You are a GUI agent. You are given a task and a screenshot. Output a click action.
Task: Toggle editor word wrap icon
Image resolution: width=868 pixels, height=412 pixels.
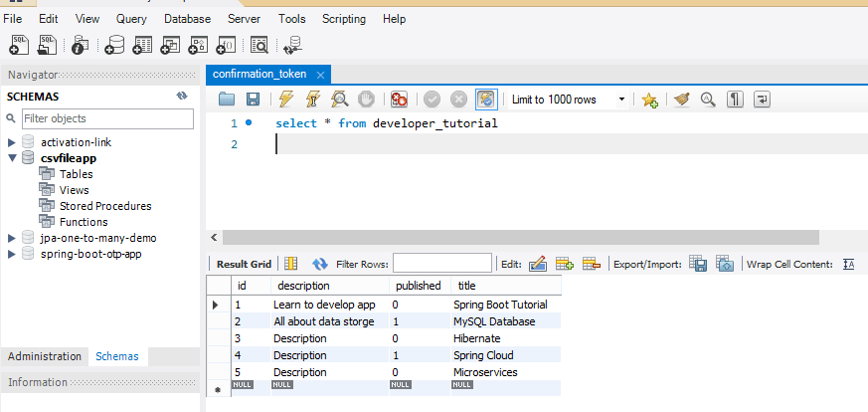(x=763, y=100)
